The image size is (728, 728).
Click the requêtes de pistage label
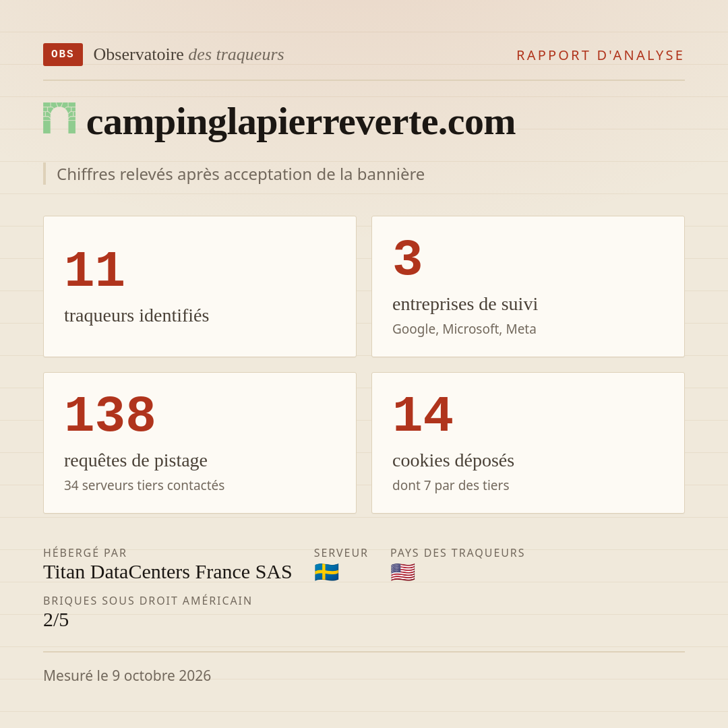(x=135, y=460)
